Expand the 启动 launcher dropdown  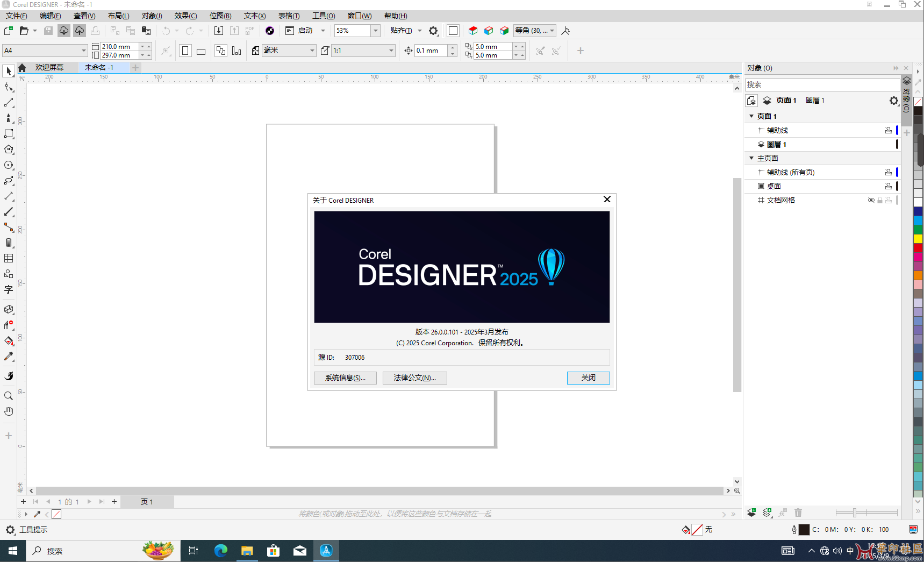coord(323,31)
